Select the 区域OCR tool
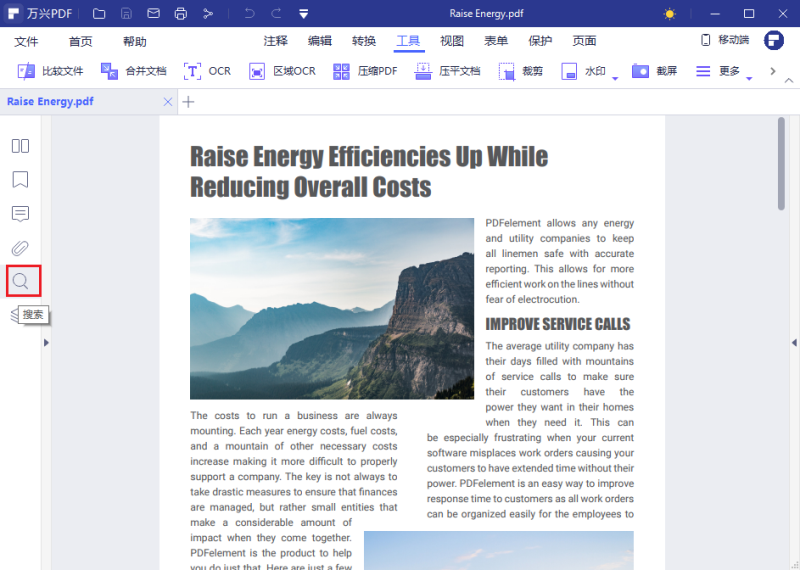The height and width of the screenshot is (570, 800). pos(282,71)
